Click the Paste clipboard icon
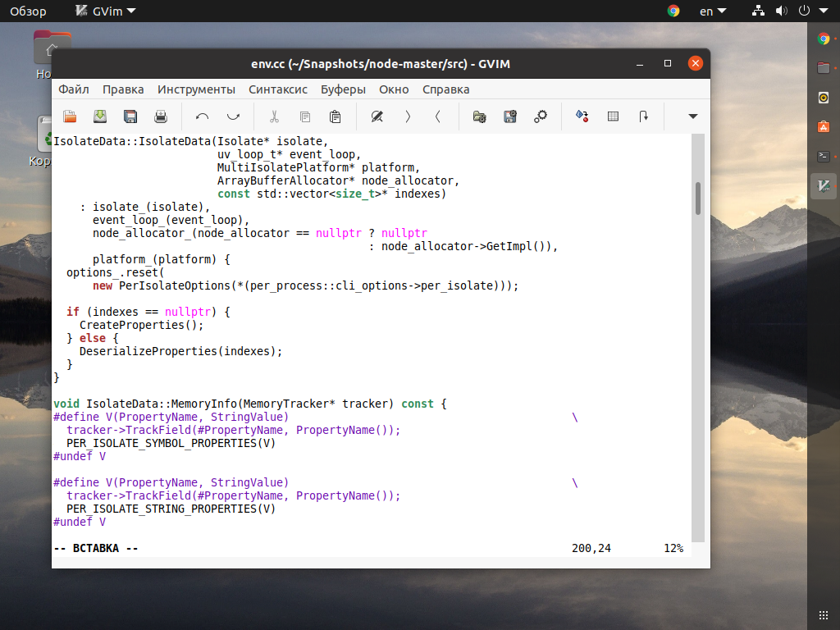Viewport: 840px width, 630px height. [x=336, y=116]
